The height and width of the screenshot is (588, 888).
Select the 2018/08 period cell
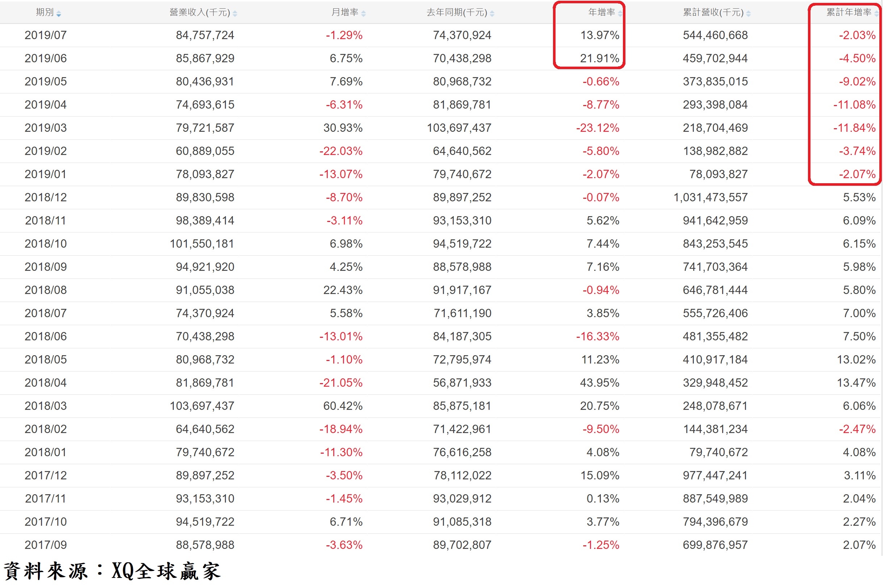[x=46, y=291]
